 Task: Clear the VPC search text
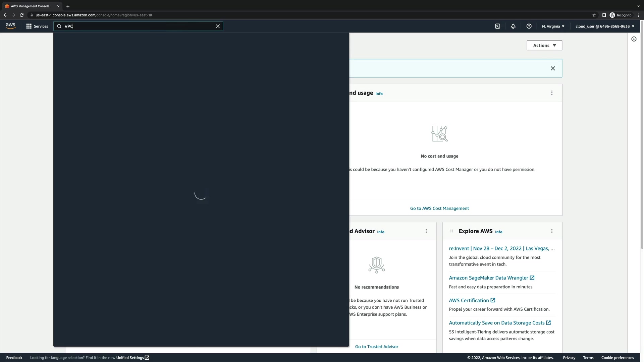[217, 26]
